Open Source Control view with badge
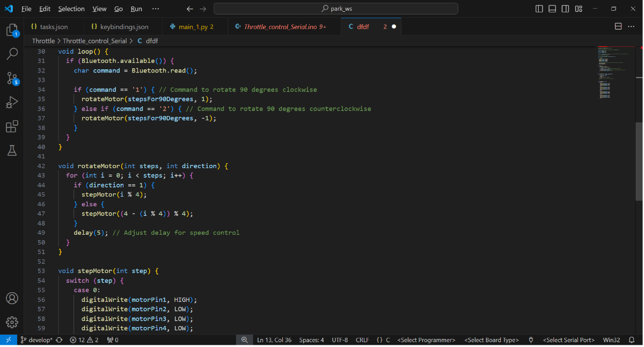 (x=12, y=78)
